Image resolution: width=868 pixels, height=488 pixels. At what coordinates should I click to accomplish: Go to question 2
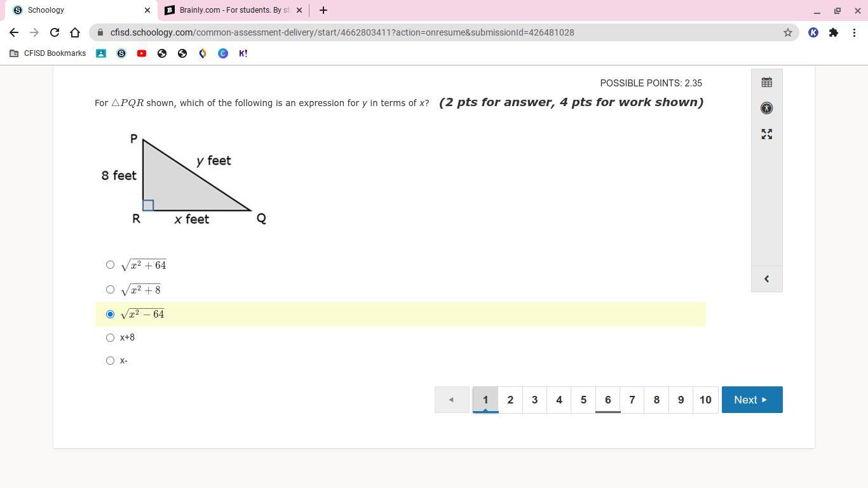pyautogui.click(x=510, y=400)
